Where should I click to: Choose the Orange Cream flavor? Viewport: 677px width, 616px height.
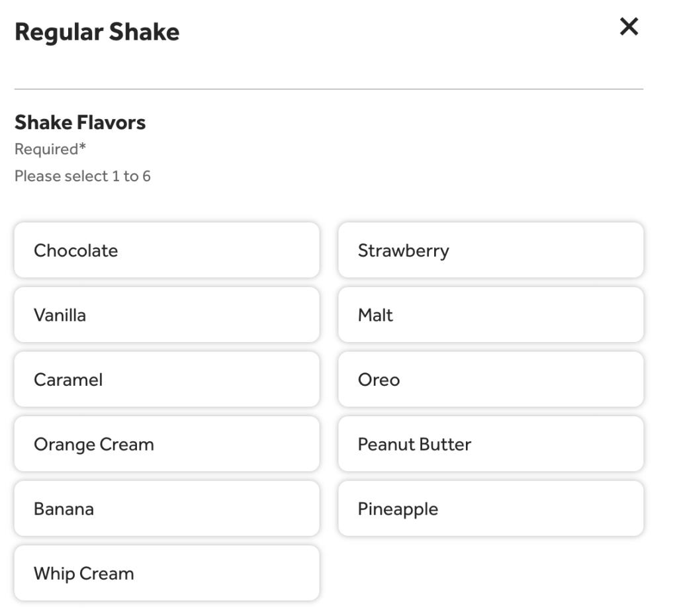166,444
